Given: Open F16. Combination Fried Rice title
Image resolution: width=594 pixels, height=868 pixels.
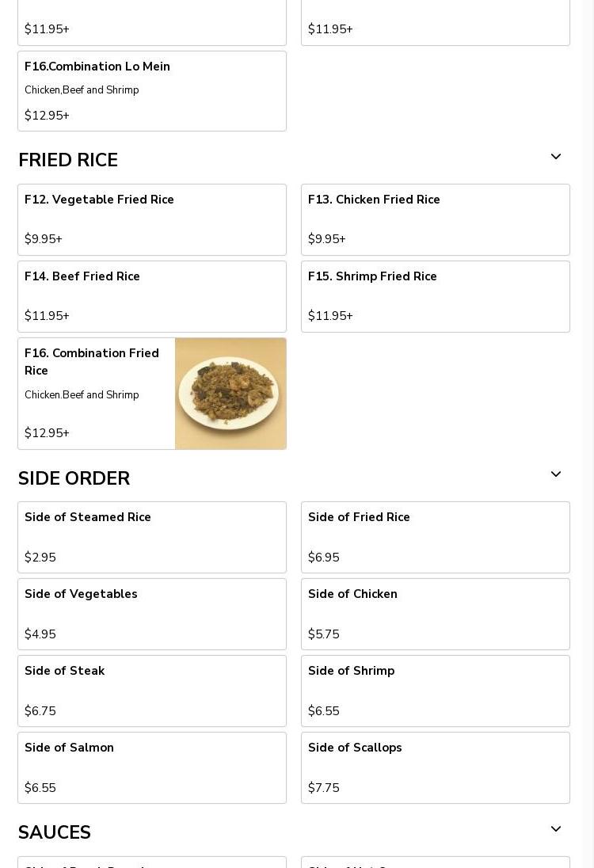Looking at the screenshot, I should pyautogui.click(x=92, y=362).
